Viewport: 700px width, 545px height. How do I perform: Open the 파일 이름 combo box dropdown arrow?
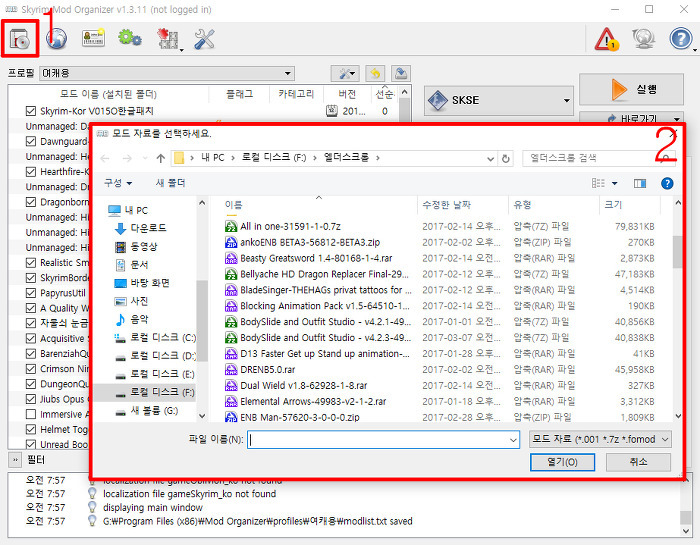coord(513,440)
